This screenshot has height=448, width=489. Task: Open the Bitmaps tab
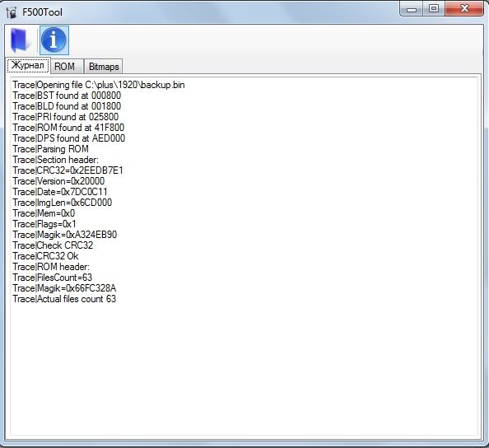coord(104,67)
